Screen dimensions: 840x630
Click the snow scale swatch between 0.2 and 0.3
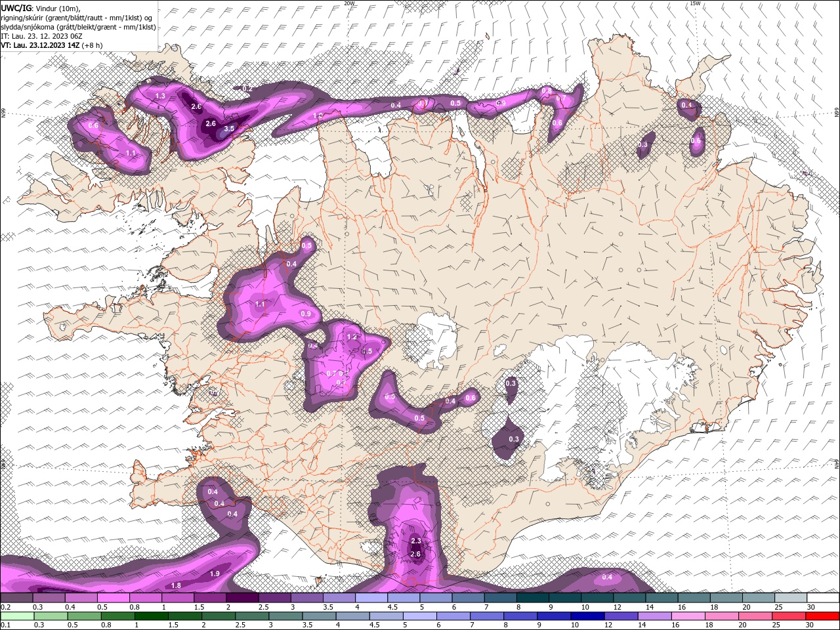pyautogui.click(x=18, y=598)
